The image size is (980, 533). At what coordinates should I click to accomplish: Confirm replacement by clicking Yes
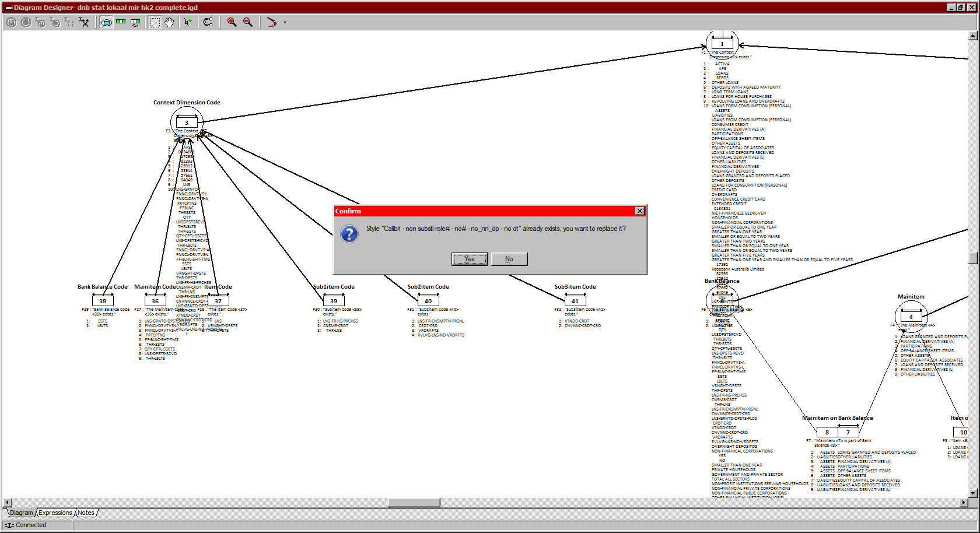tap(469, 259)
